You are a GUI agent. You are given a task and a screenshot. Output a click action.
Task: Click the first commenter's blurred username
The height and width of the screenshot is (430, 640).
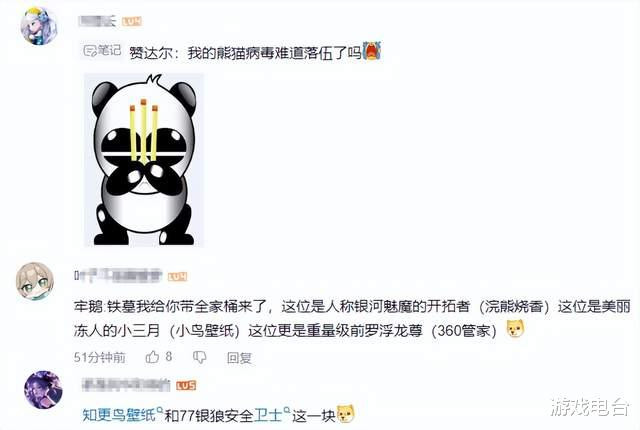[97, 21]
